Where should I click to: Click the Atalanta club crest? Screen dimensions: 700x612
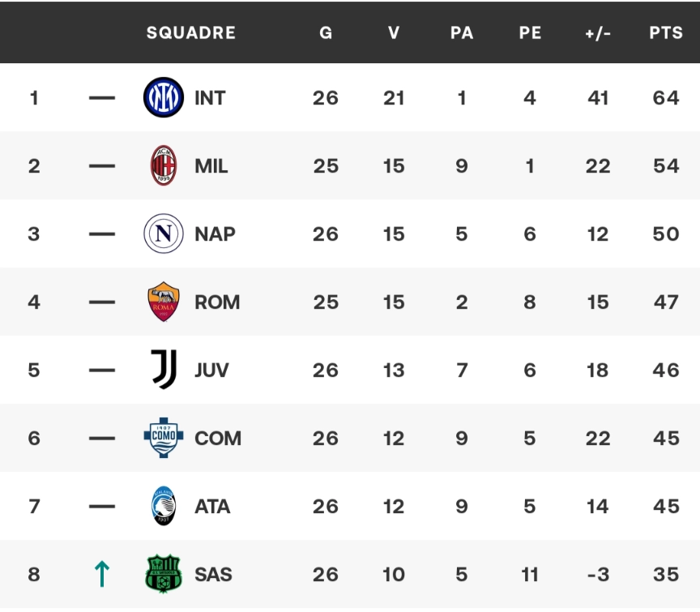coord(164,507)
